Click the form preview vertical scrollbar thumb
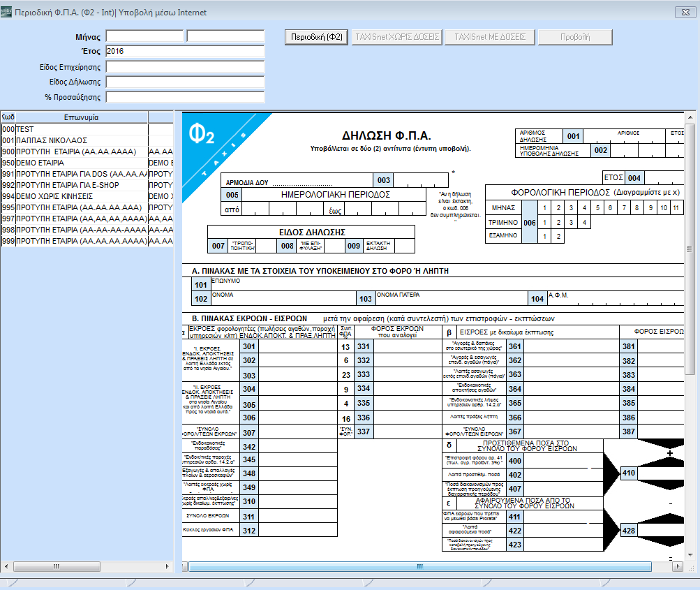The image size is (700, 590). click(690, 249)
